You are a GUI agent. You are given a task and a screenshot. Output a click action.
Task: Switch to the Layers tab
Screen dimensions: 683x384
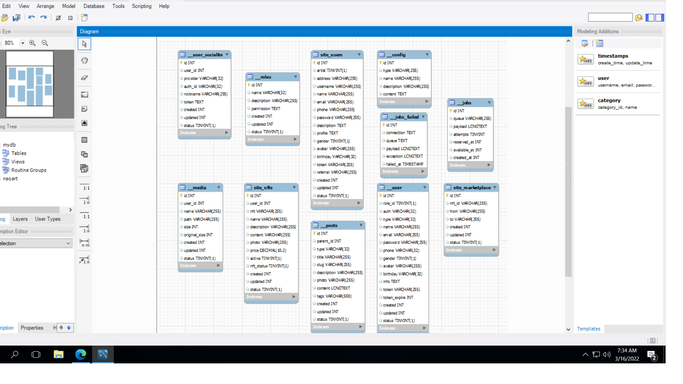[20, 219]
